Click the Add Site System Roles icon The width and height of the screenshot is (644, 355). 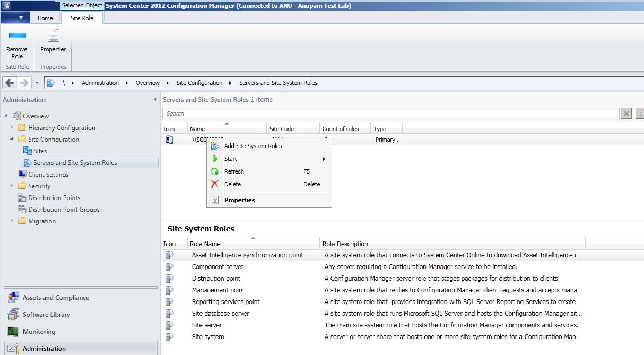(x=215, y=146)
